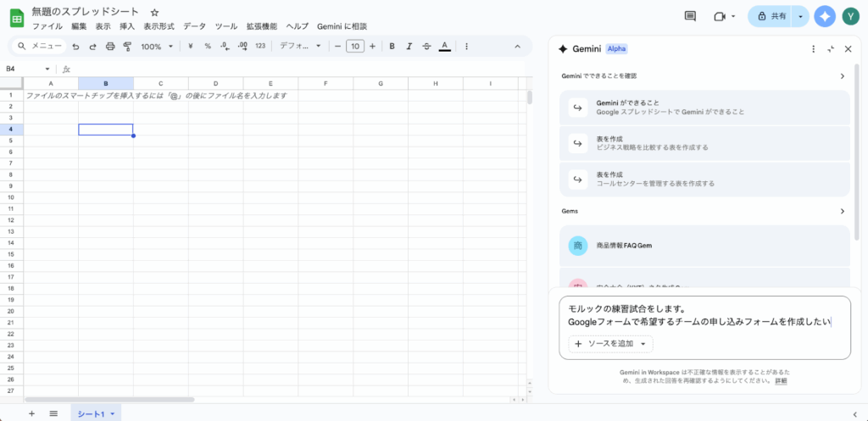Open the comment history icon
The image size is (868, 421).
tap(690, 16)
